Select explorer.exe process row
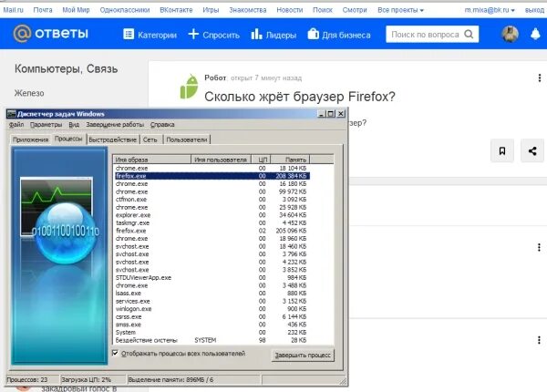Screen dimensions: 547x392 pos(212,215)
